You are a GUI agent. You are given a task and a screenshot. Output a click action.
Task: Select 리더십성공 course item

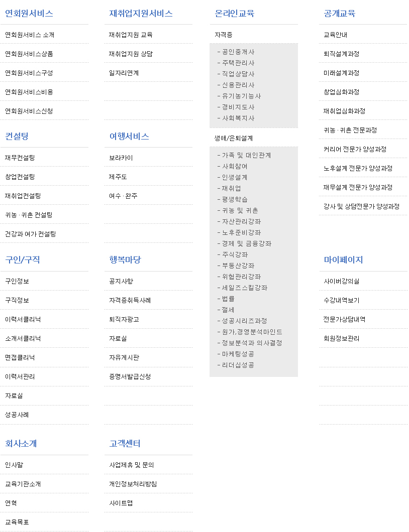coord(238,365)
